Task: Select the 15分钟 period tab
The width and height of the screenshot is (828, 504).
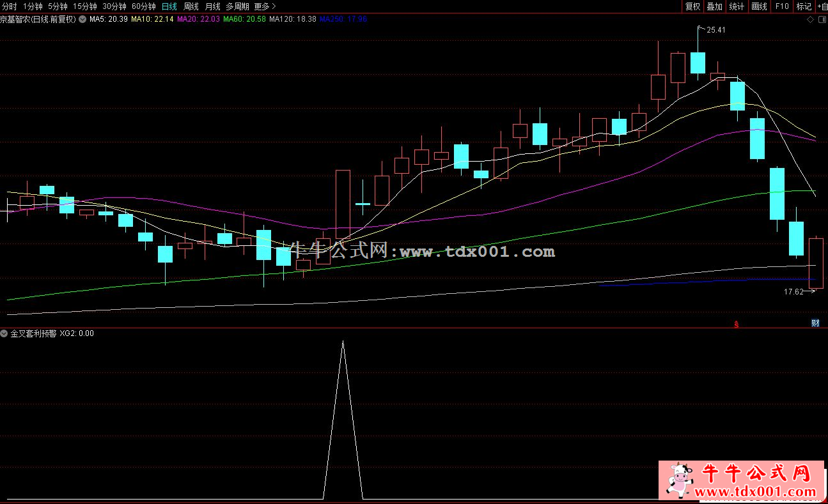Action: tap(85, 6)
